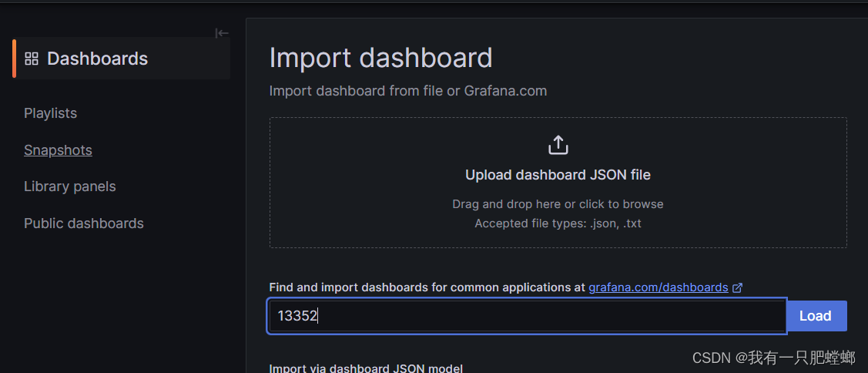
Task: Click the external link icon beside grafana.com/dashboards
Action: [x=737, y=287]
